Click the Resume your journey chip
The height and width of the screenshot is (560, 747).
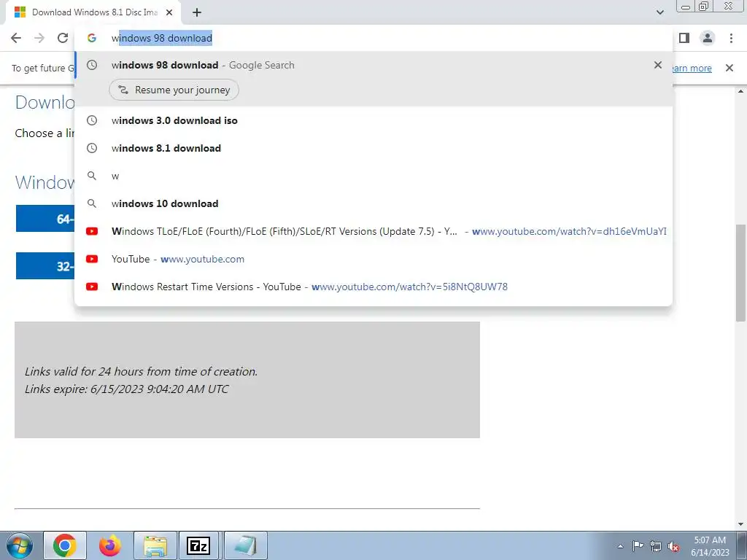pyautogui.click(x=174, y=90)
